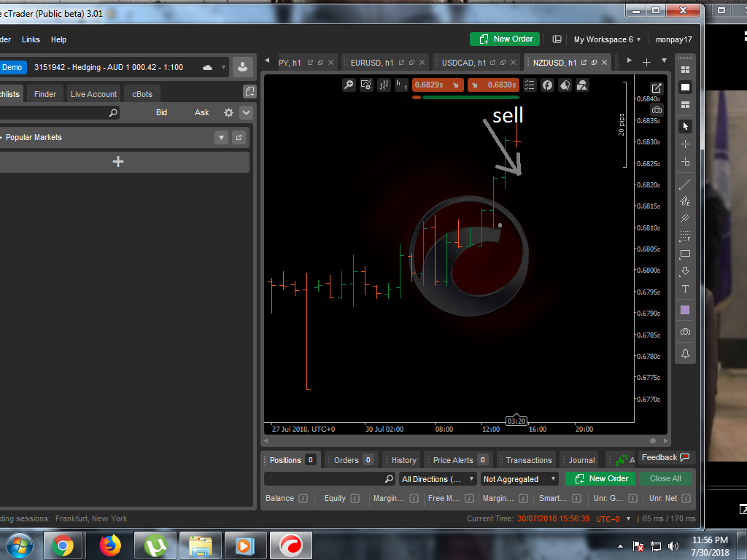The width and height of the screenshot is (747, 560).
Task: Collapse Popular Markets with its arrow button
Action: tap(222, 138)
